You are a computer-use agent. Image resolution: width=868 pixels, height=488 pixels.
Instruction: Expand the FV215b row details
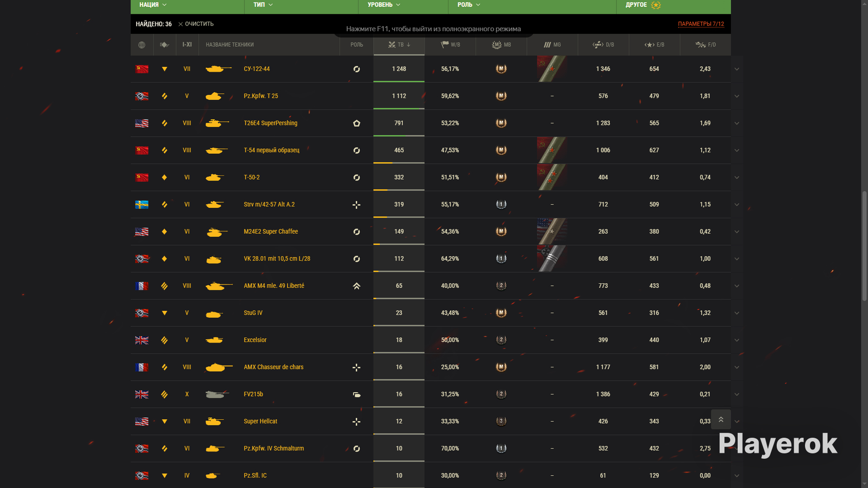pos(737,394)
